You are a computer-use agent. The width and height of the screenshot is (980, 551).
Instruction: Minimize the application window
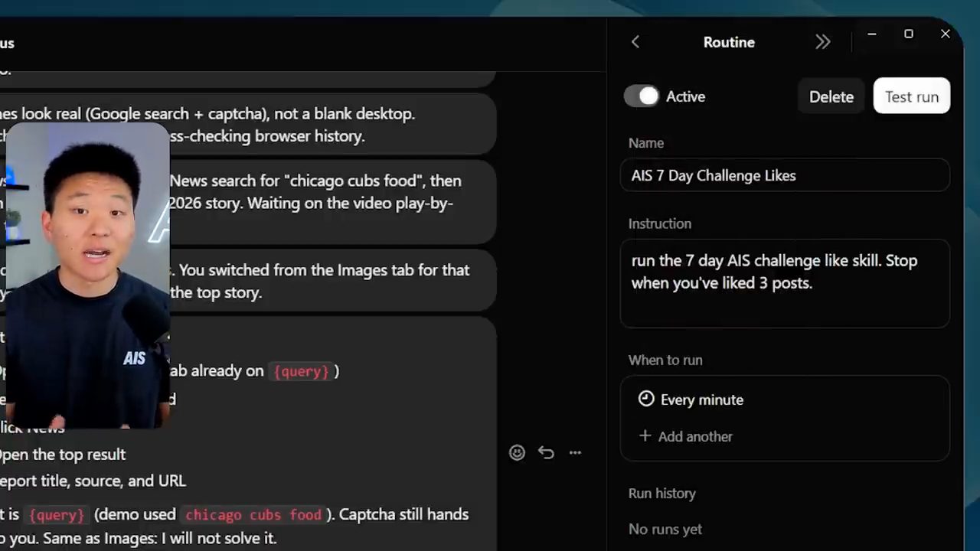[872, 34]
